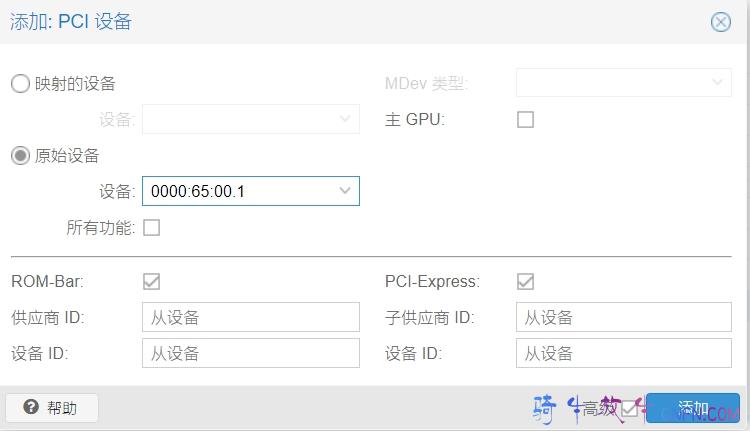Screen dimensions: 750x431
Task: Toggle the 主 GPU checkbox
Action: pyautogui.click(x=525, y=120)
